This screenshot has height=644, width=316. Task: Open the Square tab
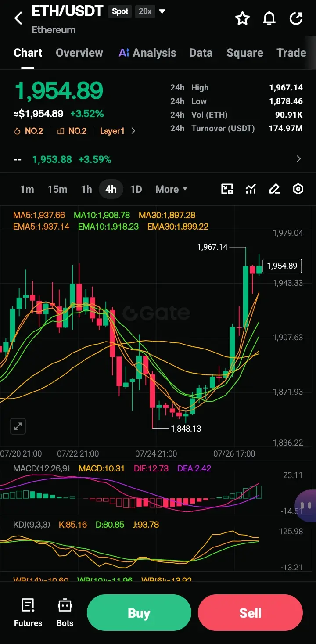click(x=245, y=53)
